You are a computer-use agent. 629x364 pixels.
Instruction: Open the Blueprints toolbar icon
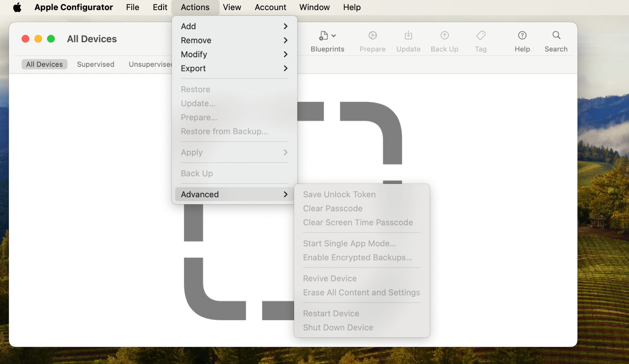(324, 36)
